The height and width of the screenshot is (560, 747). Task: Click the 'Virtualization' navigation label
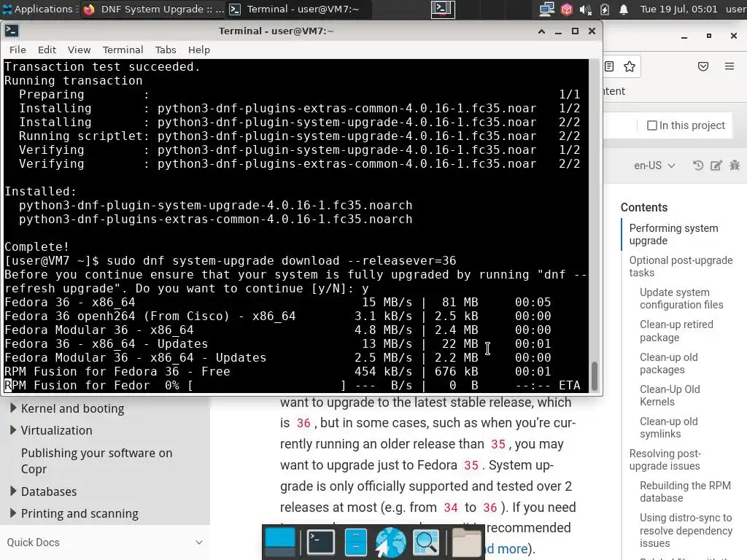(x=56, y=430)
